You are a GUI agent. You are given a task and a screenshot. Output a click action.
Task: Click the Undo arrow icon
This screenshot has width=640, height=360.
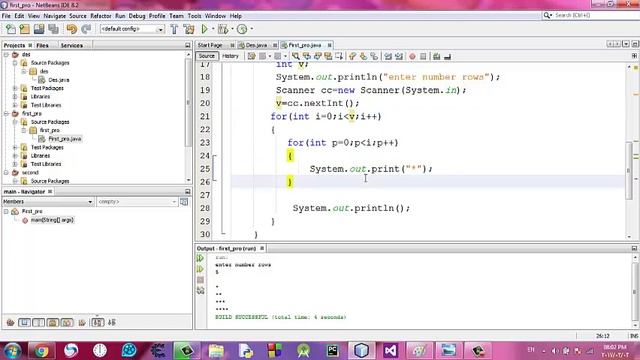(x=71, y=29)
